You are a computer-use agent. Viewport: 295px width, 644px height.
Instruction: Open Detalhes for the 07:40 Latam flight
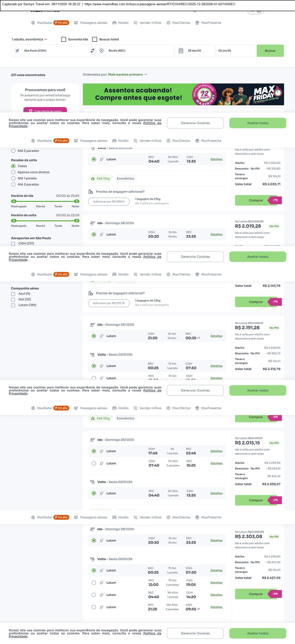[x=216, y=463]
